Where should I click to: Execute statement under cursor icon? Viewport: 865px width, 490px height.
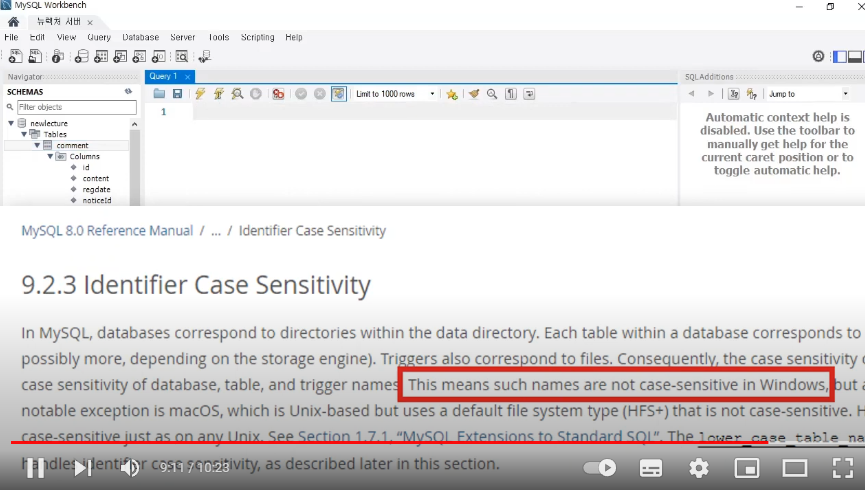pyautogui.click(x=218, y=94)
